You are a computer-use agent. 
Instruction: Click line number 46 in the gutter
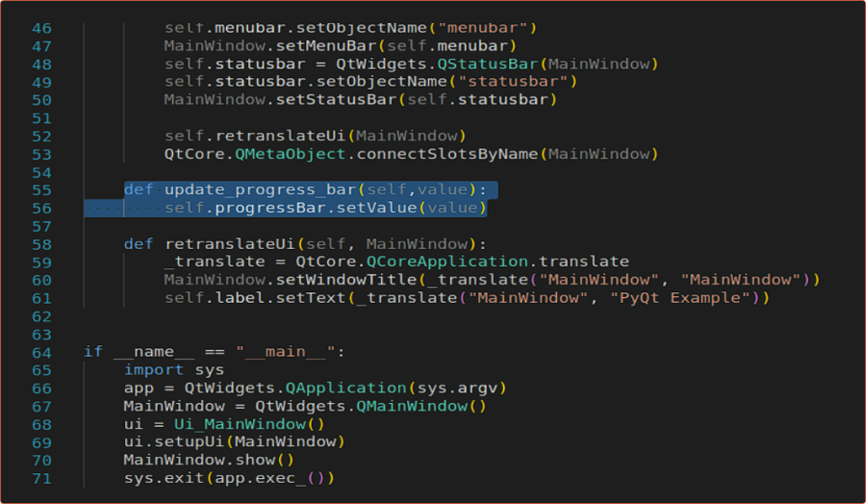click(x=42, y=28)
